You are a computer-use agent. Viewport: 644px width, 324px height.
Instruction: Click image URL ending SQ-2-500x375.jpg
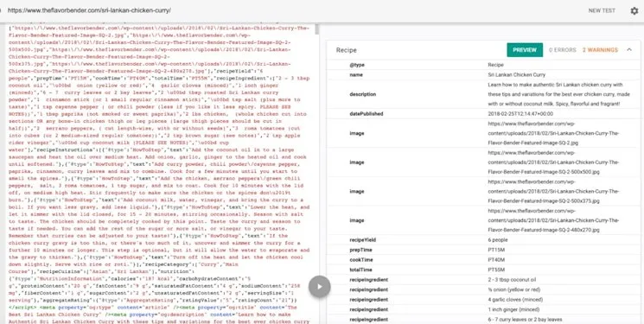click(x=553, y=191)
